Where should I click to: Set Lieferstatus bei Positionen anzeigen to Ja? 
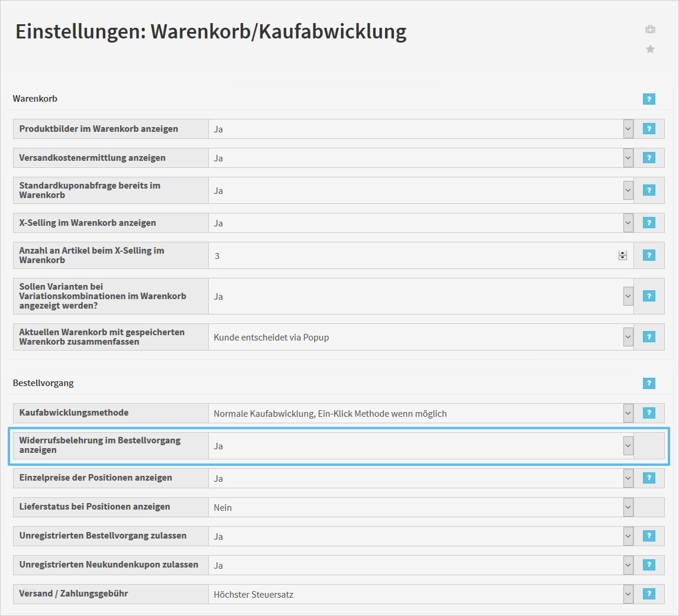627,507
